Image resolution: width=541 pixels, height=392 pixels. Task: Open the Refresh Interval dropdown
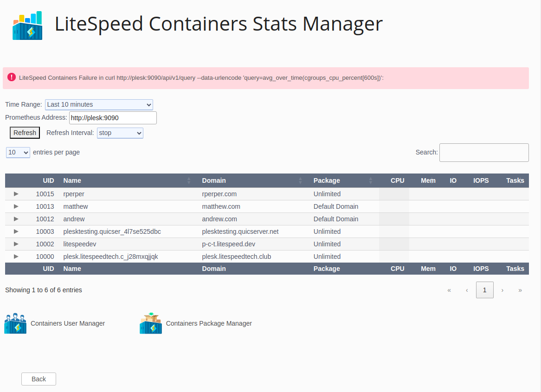point(120,133)
